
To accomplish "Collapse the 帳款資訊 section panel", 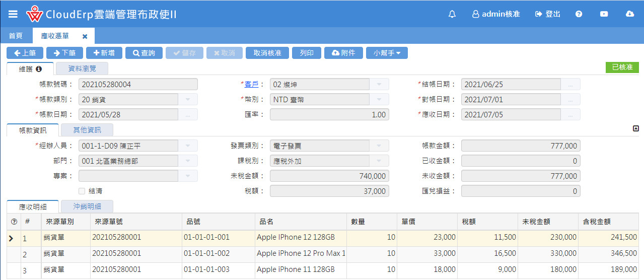I will tap(635, 129).
